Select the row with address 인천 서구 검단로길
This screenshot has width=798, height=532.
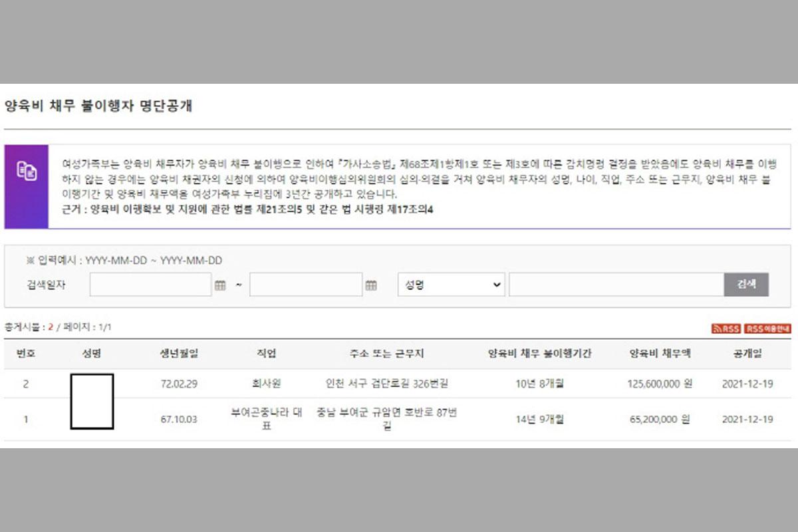pyautogui.click(x=386, y=384)
